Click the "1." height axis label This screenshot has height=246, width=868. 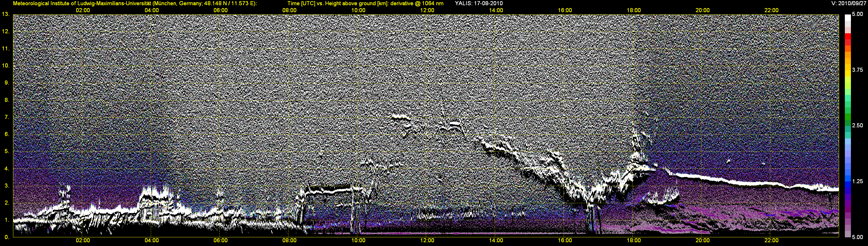pos(7,220)
